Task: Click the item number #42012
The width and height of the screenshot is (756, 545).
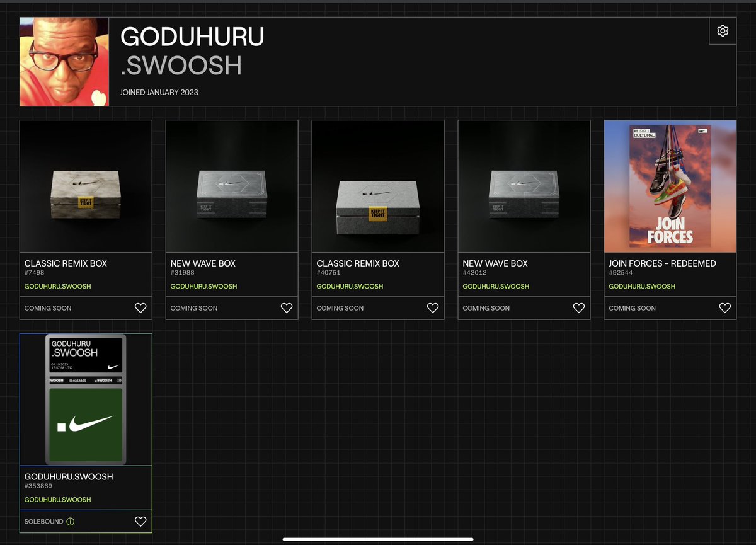Action: 475,273
